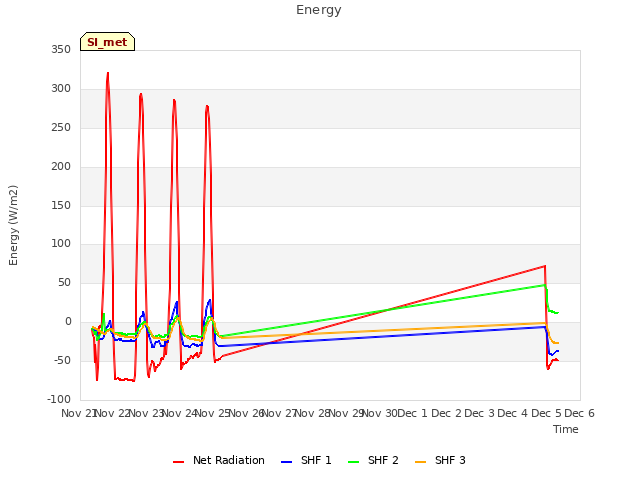Click the 200 y-axis label
This screenshot has height=480, width=640.
[x=61, y=167]
